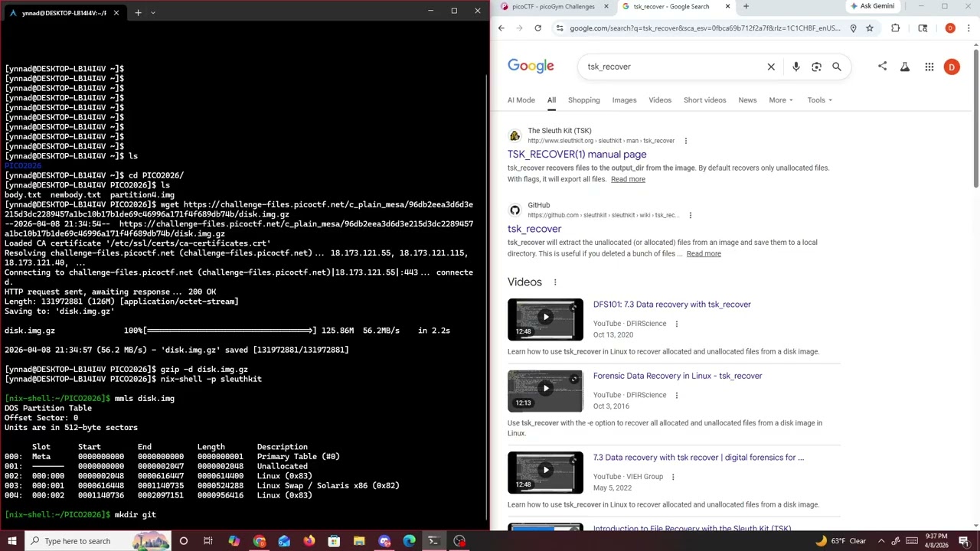Switch to AI Mode results

521,100
